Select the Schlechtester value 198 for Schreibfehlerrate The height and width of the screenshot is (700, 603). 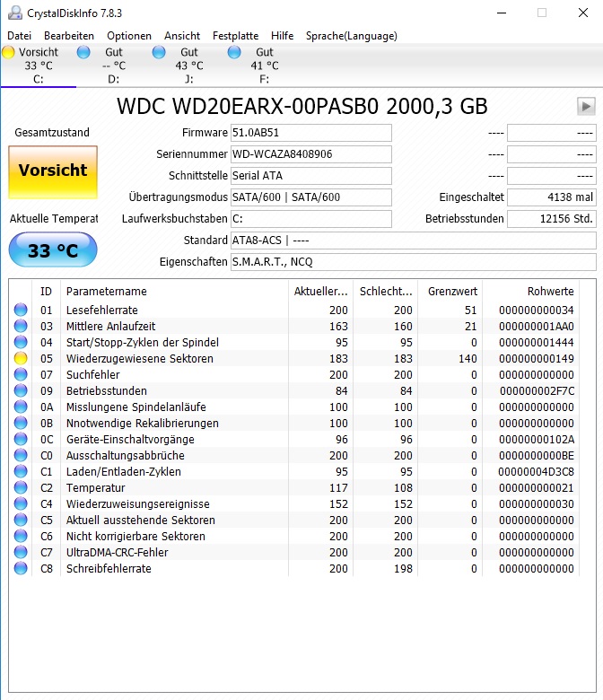click(403, 569)
